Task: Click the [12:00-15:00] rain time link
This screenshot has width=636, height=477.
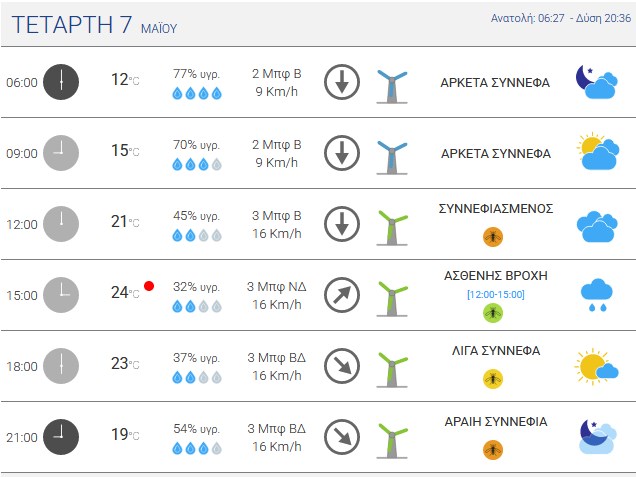Action: pos(496,294)
